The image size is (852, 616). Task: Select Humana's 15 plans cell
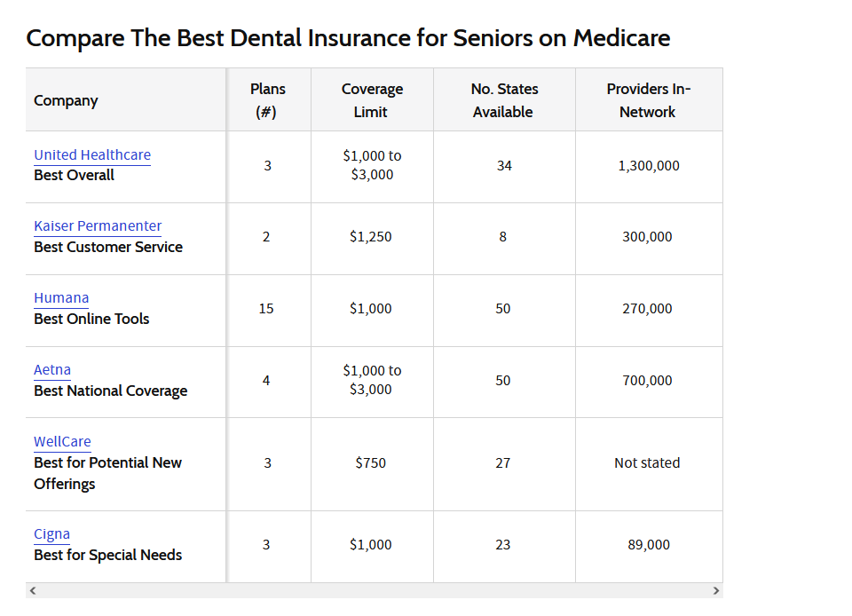(268, 310)
